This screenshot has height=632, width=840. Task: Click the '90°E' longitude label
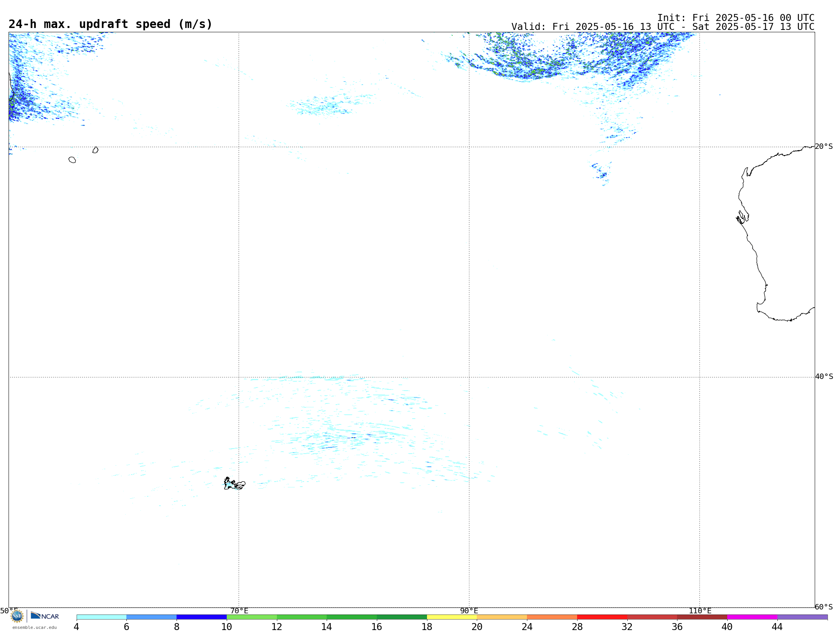click(469, 611)
